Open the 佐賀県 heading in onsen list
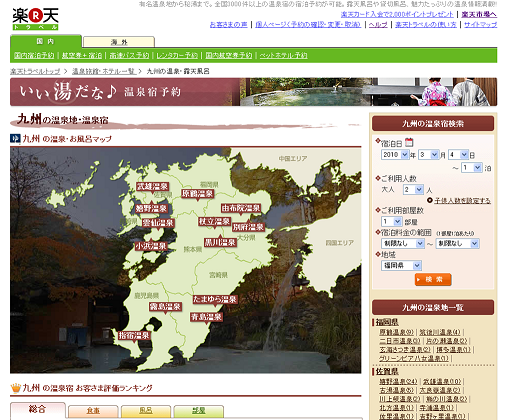The width and height of the screenshot is (508, 420). tap(387, 372)
